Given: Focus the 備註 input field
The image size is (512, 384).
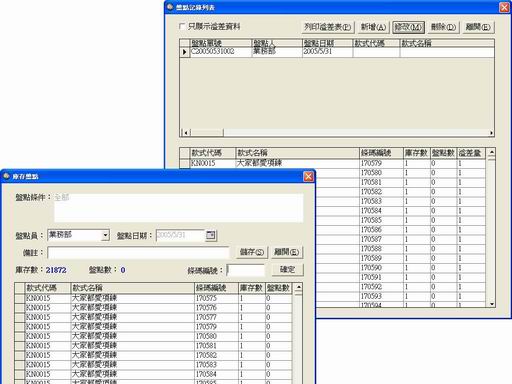Looking at the screenshot, I should click(x=138, y=253).
